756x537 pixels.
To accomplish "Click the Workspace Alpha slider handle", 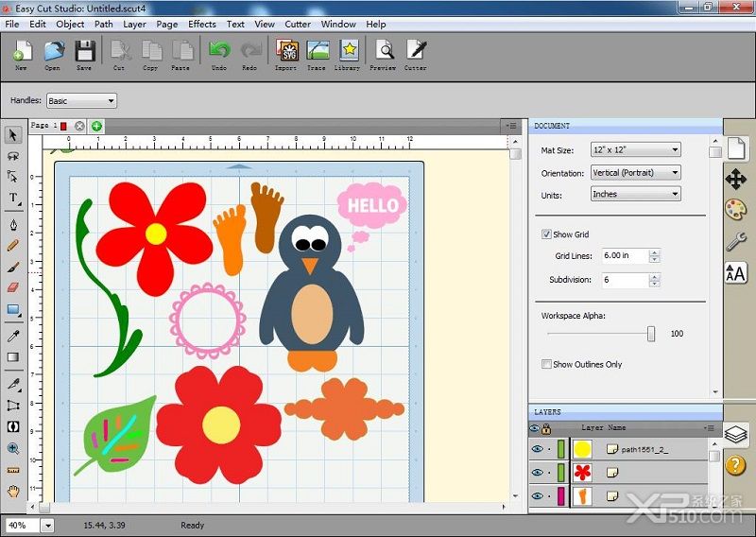I will pos(651,334).
